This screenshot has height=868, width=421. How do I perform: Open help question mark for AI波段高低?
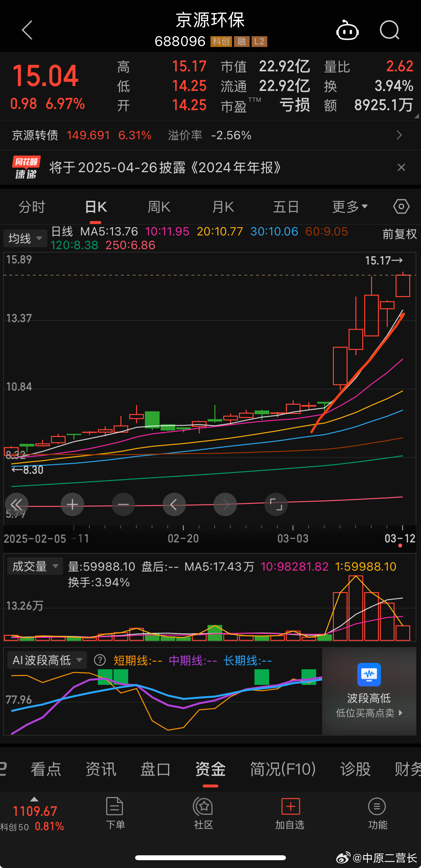tap(100, 660)
